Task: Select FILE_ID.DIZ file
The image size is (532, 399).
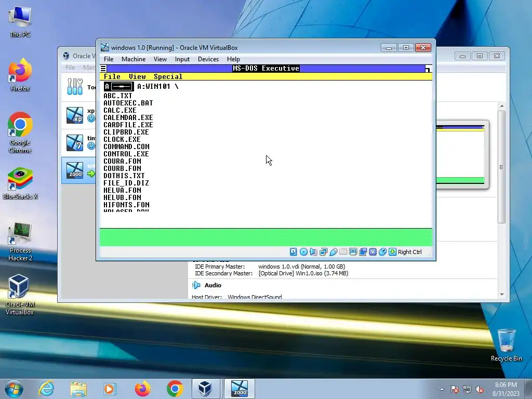Action: (x=126, y=183)
